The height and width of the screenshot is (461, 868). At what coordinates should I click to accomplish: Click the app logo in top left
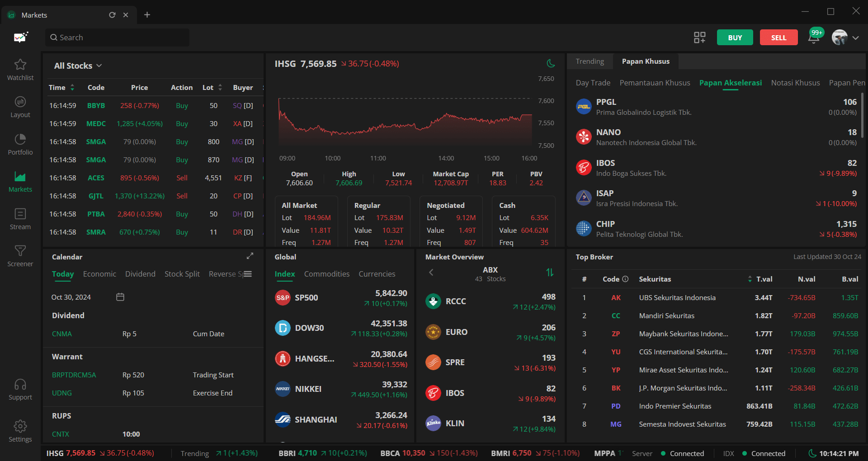pos(21,37)
